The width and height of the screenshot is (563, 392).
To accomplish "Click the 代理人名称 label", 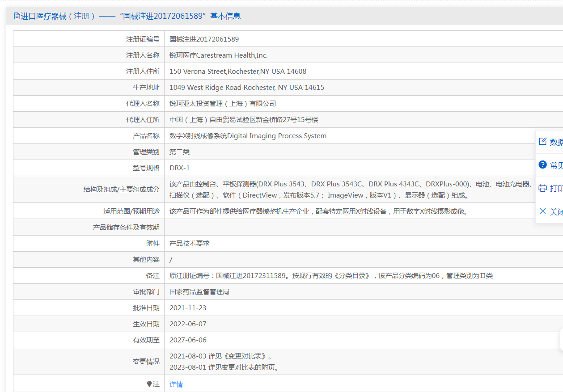I will tap(143, 104).
